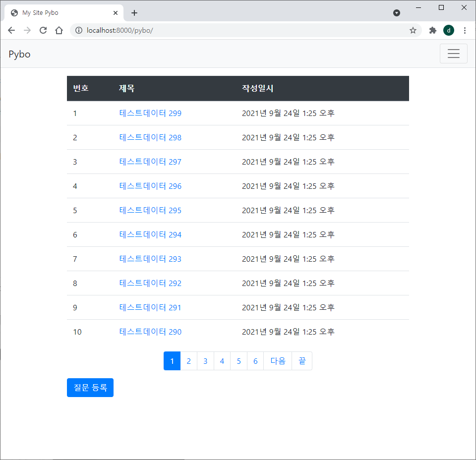Click the 질문 등록 button
This screenshot has width=476, height=460.
(90, 388)
